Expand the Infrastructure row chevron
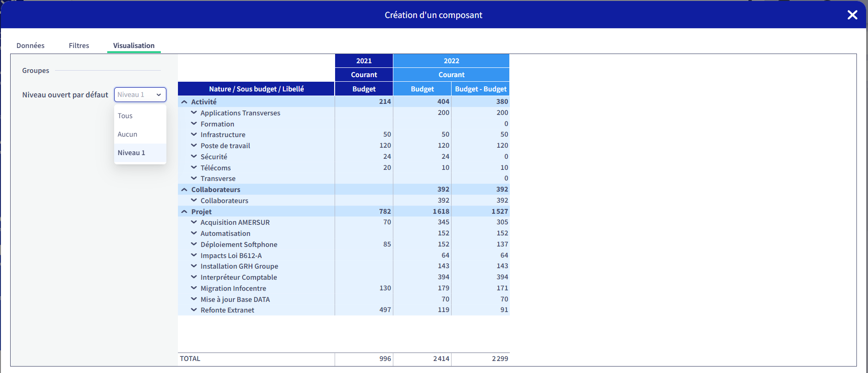Image resolution: width=868 pixels, height=373 pixels. point(194,134)
